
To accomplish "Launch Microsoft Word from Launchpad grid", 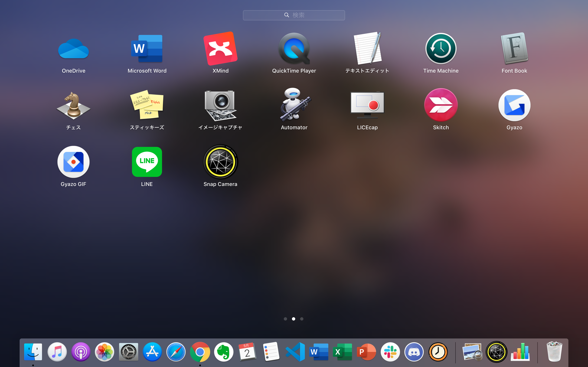I will [x=147, y=49].
